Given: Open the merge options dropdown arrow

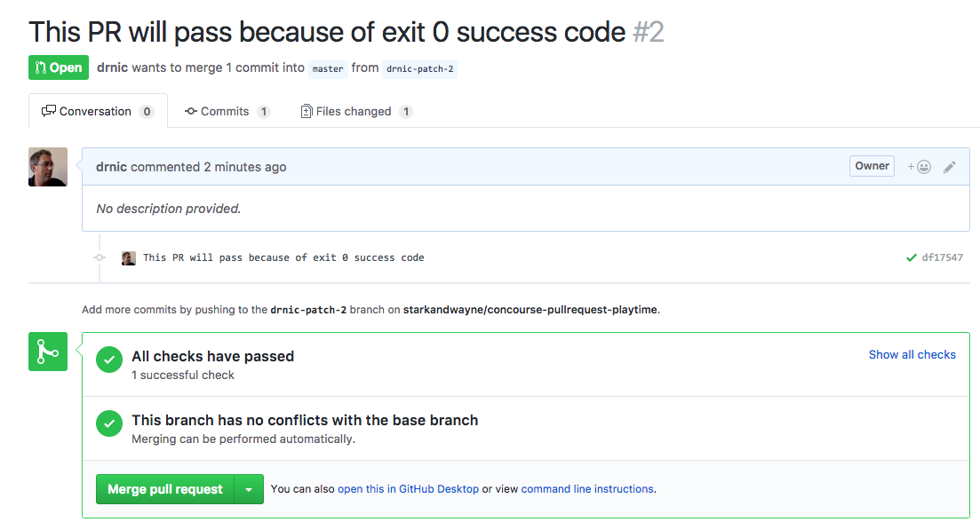Looking at the screenshot, I should (x=249, y=489).
